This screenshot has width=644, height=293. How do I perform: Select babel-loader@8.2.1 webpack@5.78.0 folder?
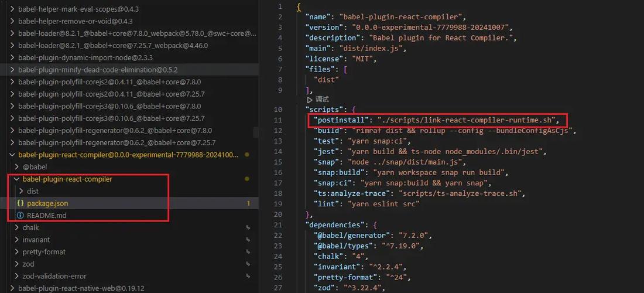pos(137,33)
